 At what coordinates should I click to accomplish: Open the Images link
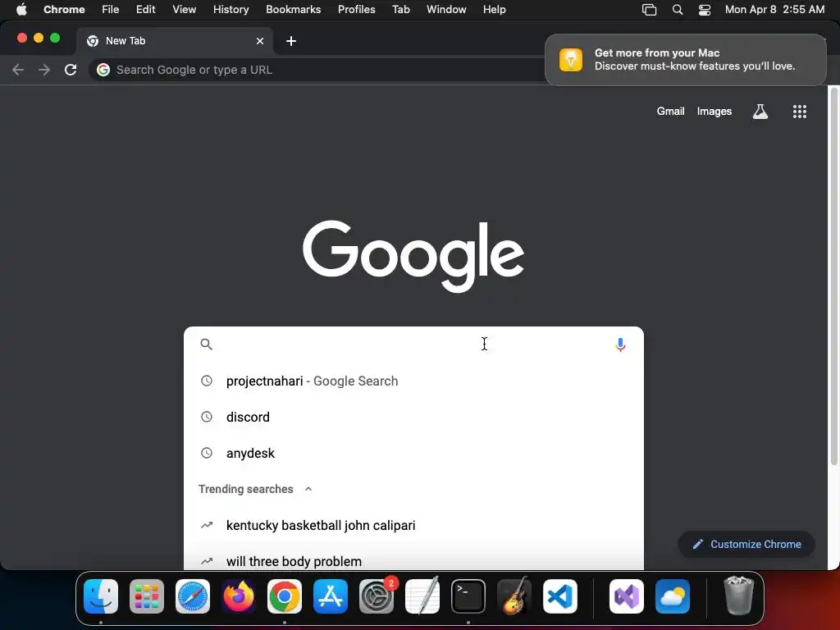click(714, 112)
